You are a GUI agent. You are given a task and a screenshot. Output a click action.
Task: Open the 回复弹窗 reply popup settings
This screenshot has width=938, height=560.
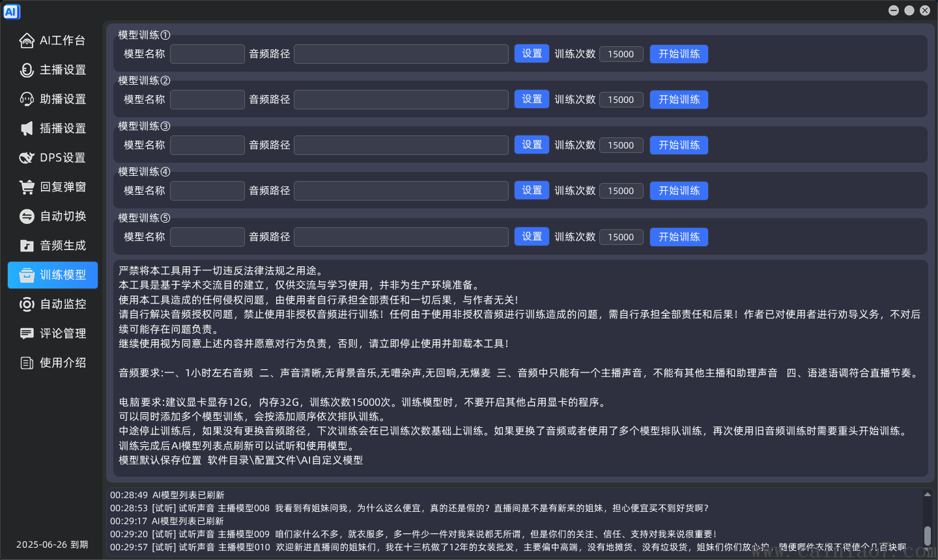52,187
